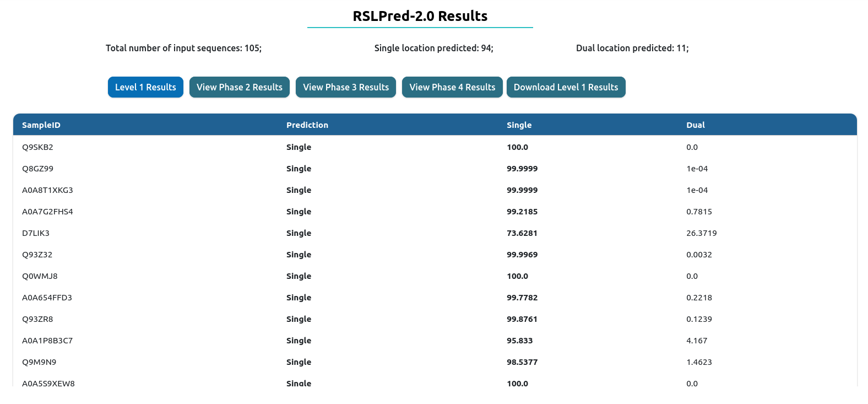The width and height of the screenshot is (868, 404).
Task: Select the D7LIK3 sample entry
Action: [36, 233]
